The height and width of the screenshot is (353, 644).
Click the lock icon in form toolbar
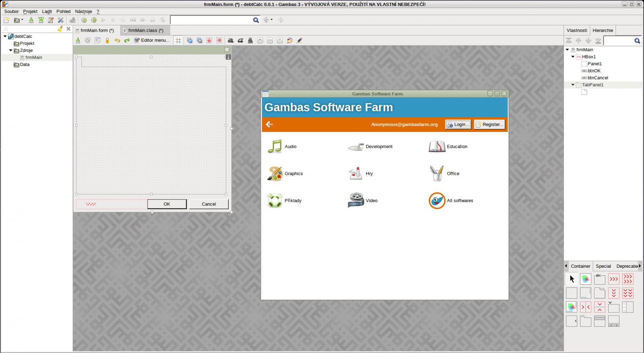coord(107,41)
